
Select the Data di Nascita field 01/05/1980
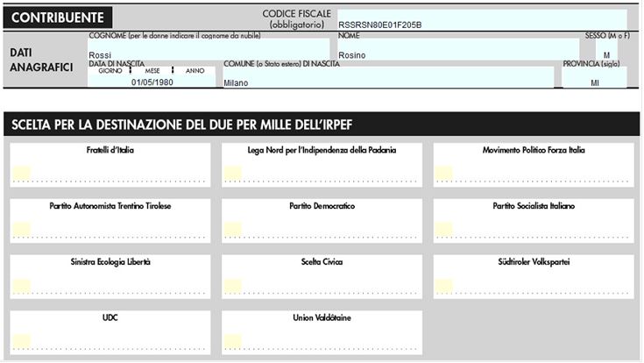[152, 81]
